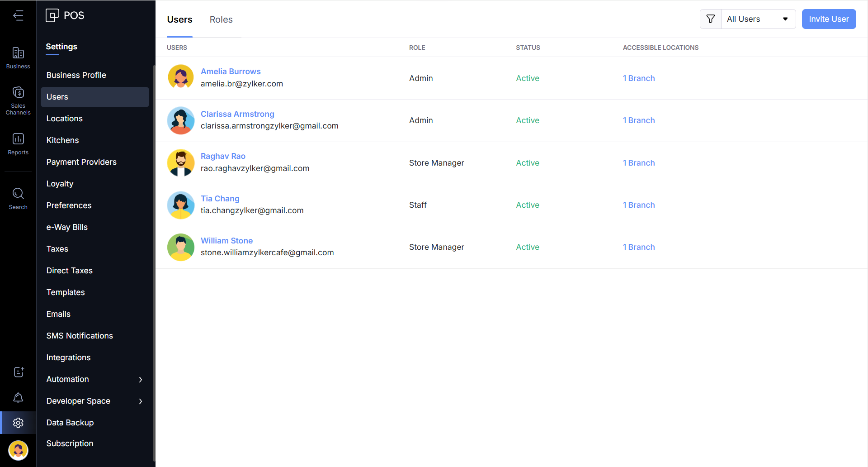The height and width of the screenshot is (467, 868).
Task: Open Raghav Rao's 1 Branch link
Action: click(639, 163)
